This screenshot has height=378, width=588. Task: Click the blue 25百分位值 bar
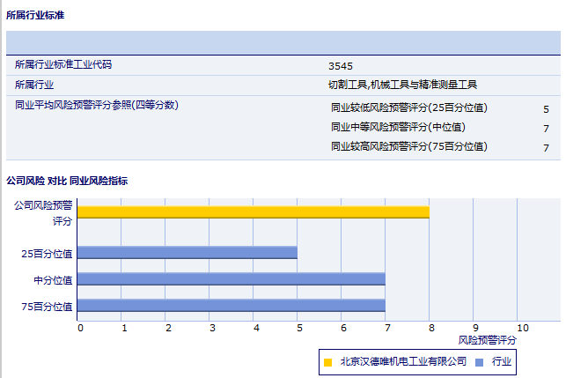(187, 252)
